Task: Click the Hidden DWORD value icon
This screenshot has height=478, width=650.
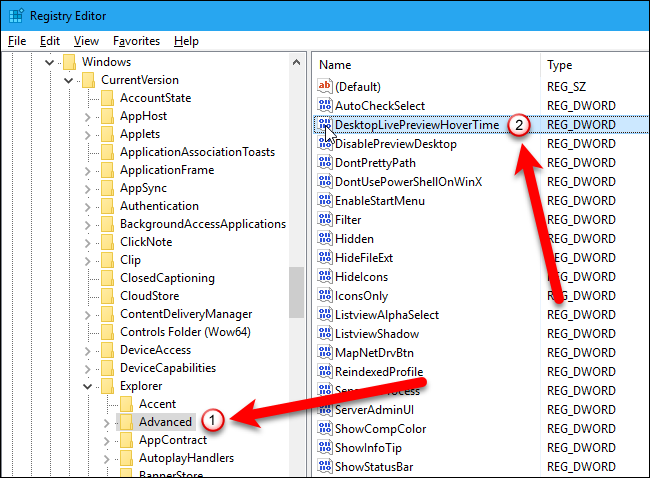Action: pyautogui.click(x=324, y=239)
